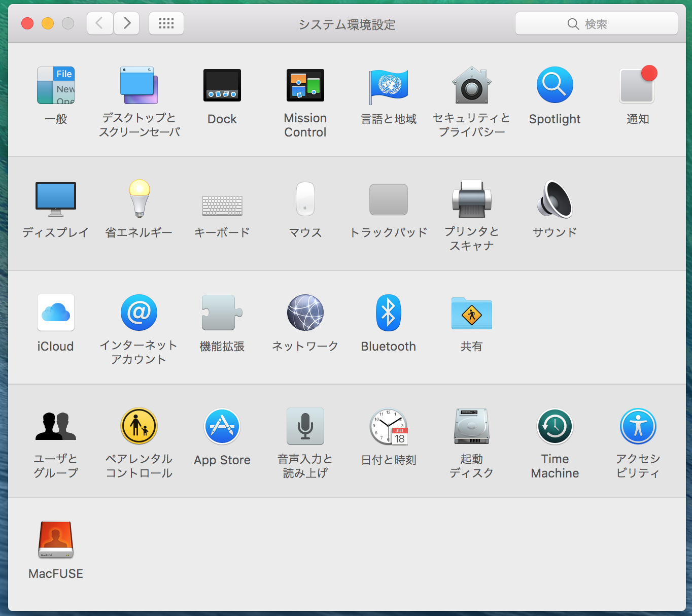Open キーボード preferences icon
The image size is (692, 616).
tap(222, 206)
